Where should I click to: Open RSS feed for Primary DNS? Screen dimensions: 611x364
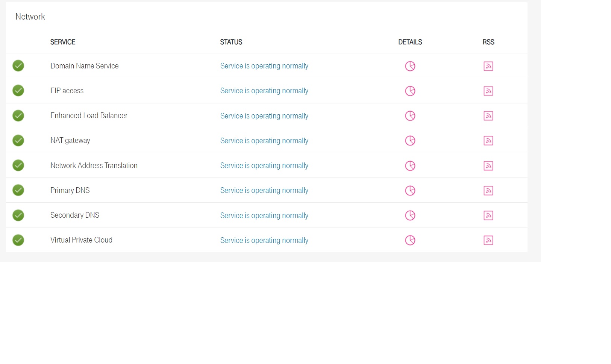488,191
